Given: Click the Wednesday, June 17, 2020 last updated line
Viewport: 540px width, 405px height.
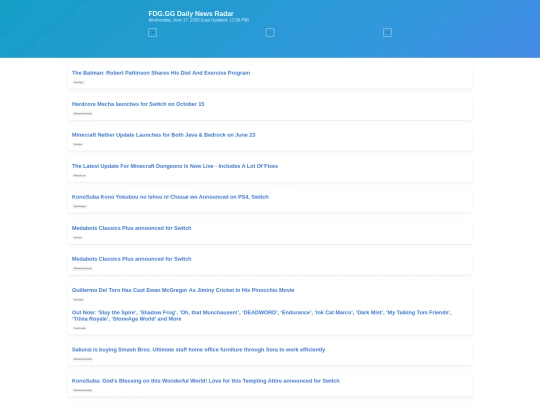Looking at the screenshot, I should (x=198, y=20).
